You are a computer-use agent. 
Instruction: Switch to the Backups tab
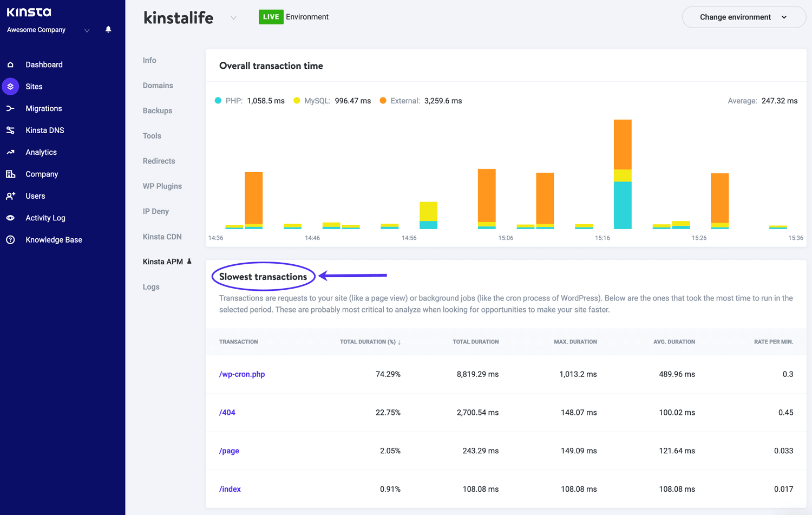tap(158, 110)
